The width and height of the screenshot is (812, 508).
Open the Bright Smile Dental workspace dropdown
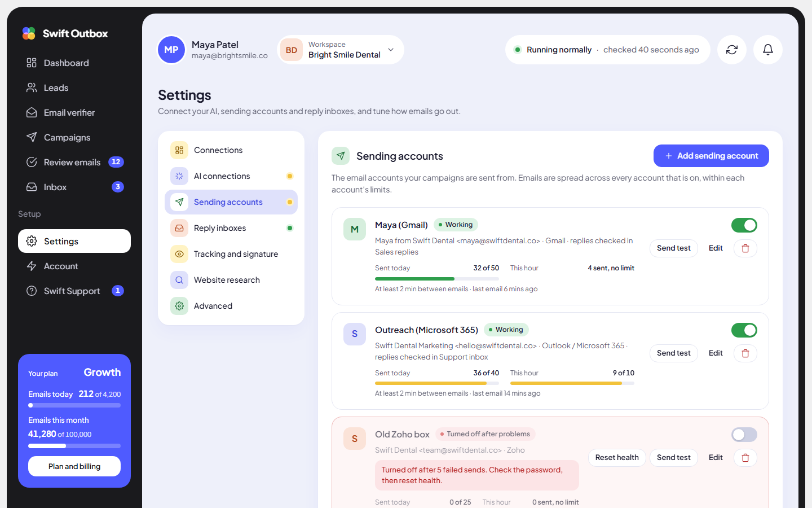341,50
